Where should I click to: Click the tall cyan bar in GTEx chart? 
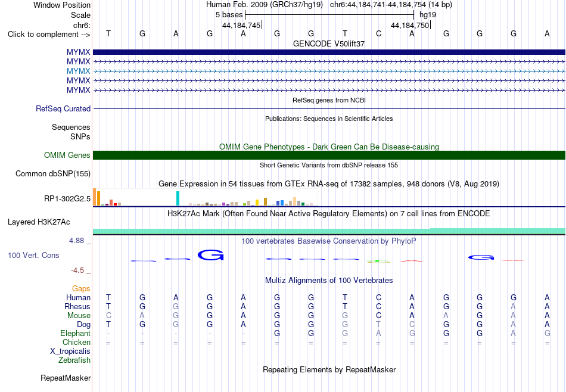tap(178, 198)
